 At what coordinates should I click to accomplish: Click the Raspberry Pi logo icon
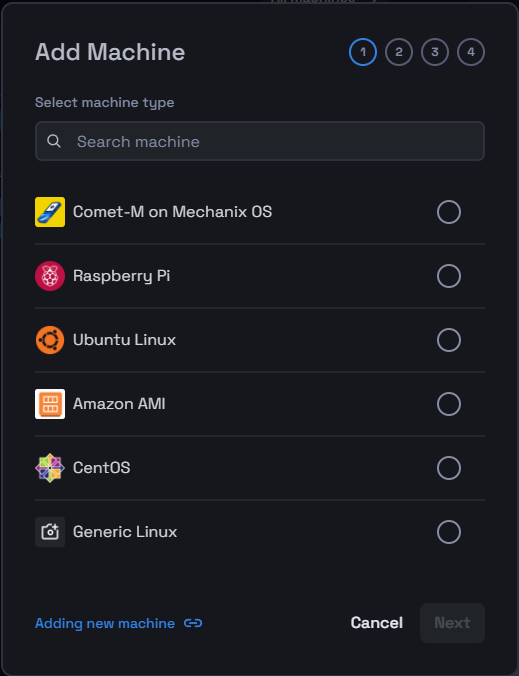(x=50, y=276)
